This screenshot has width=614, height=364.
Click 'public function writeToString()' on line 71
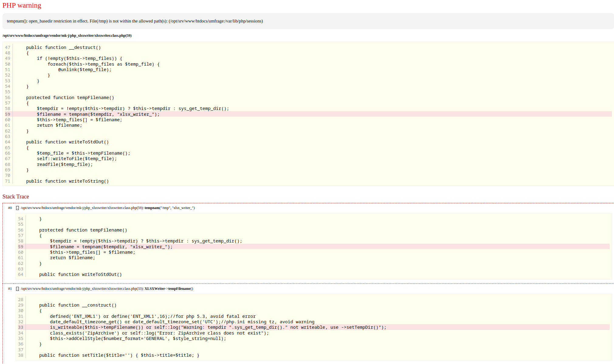click(67, 181)
